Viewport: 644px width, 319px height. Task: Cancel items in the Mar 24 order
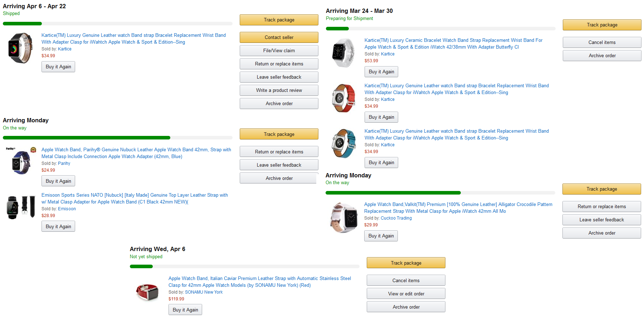(x=602, y=42)
